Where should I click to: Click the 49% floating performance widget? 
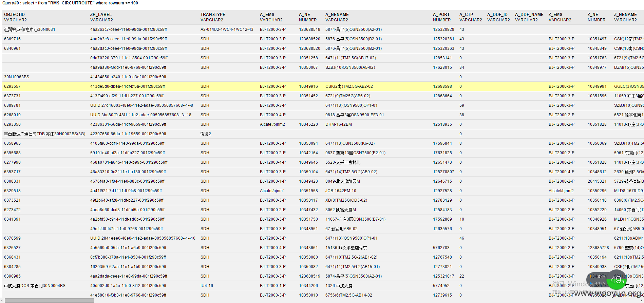pyautogui.click(x=616, y=280)
